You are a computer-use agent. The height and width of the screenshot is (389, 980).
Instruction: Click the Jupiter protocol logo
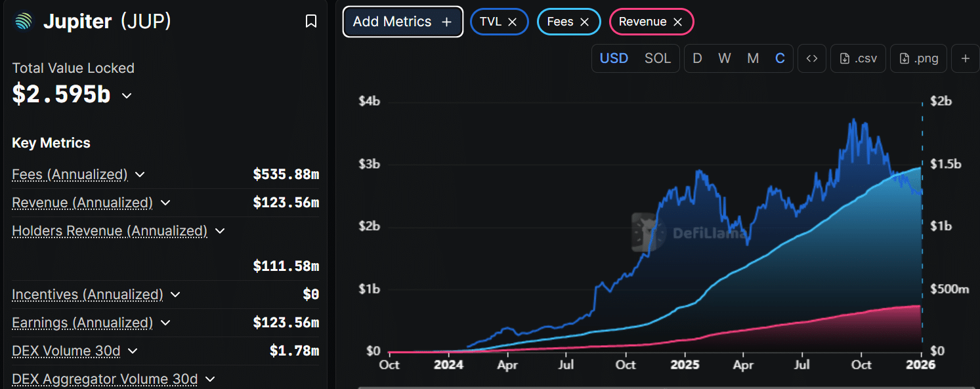(x=24, y=22)
